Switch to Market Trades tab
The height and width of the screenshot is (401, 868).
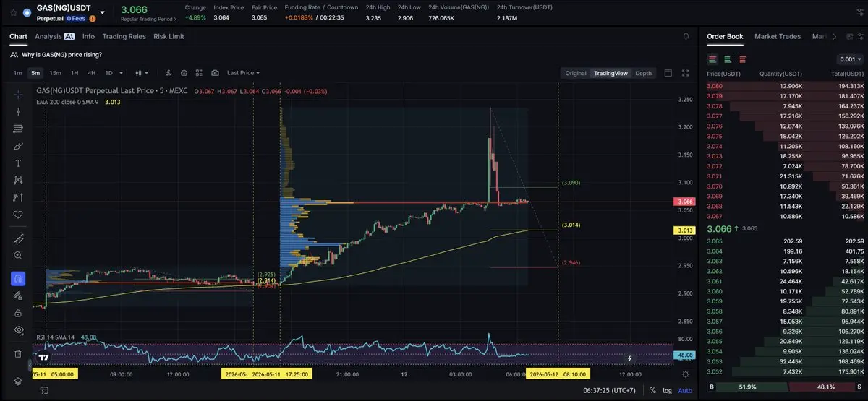(x=778, y=36)
